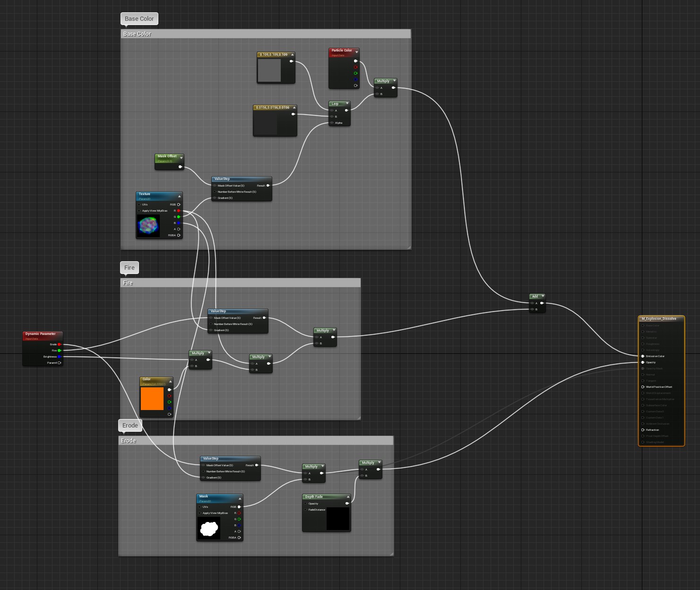This screenshot has height=590, width=700.
Task: Click Apply View MipBias pin on Texture node
Action: [x=139, y=211]
